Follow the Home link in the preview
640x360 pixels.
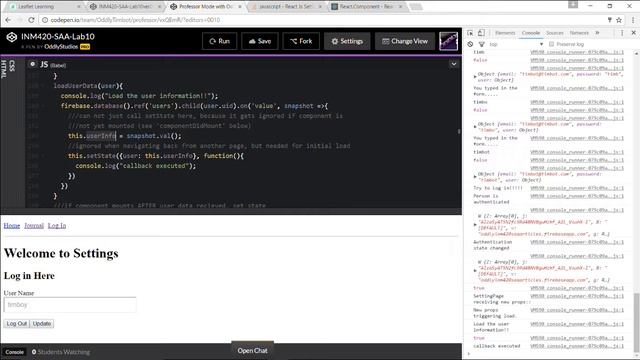tap(12, 225)
